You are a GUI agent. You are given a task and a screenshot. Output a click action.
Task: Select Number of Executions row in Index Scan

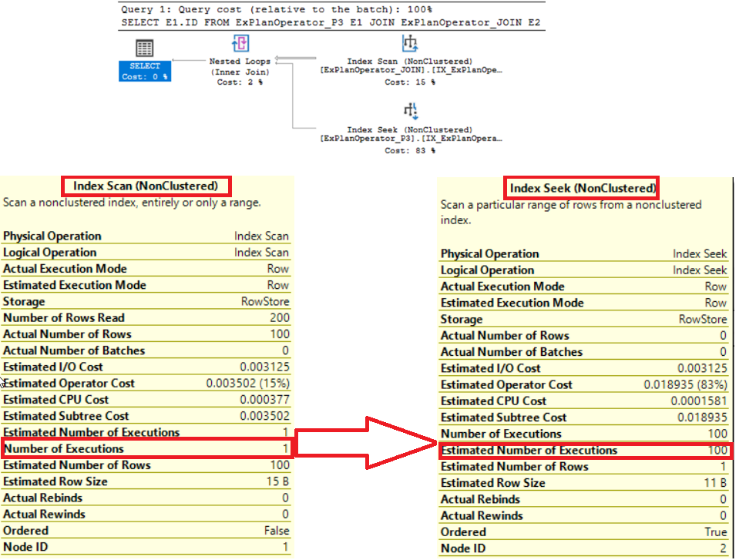point(146,449)
